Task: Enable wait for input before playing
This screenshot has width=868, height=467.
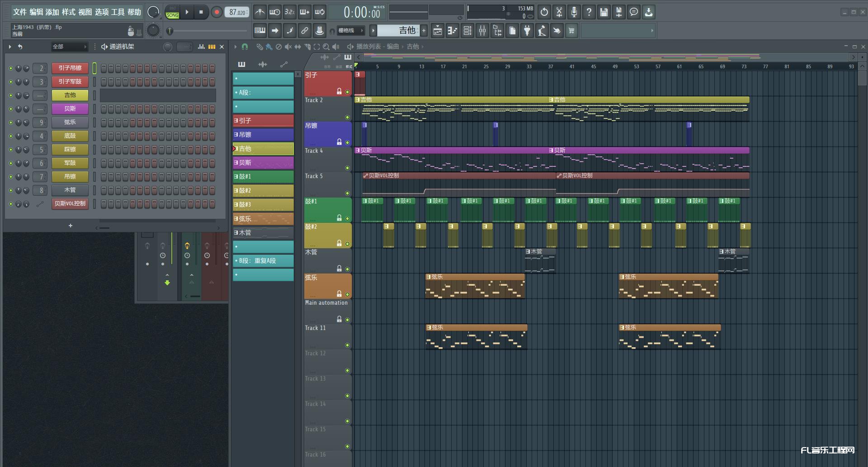Action: coord(274,12)
